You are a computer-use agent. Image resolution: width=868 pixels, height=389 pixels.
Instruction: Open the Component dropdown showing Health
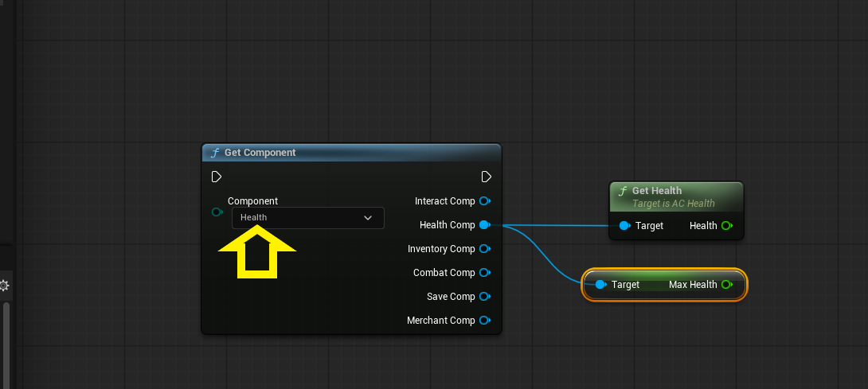pos(308,217)
